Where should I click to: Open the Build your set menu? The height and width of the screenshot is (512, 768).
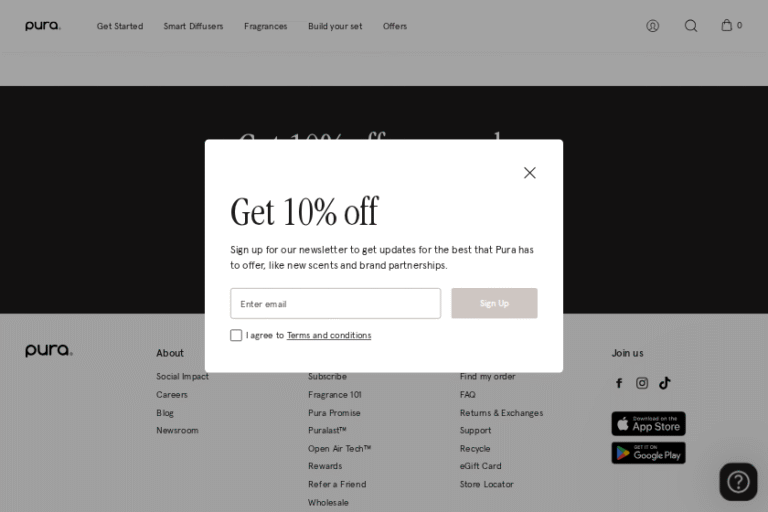click(335, 26)
